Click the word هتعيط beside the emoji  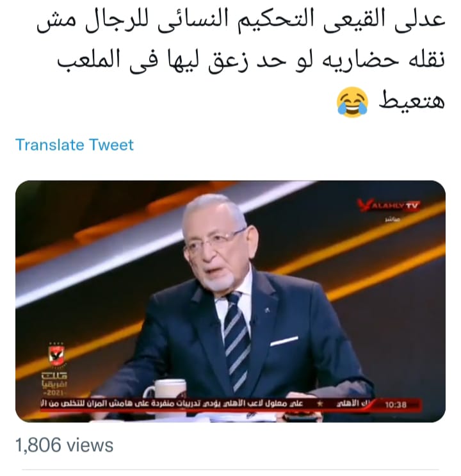(x=412, y=101)
